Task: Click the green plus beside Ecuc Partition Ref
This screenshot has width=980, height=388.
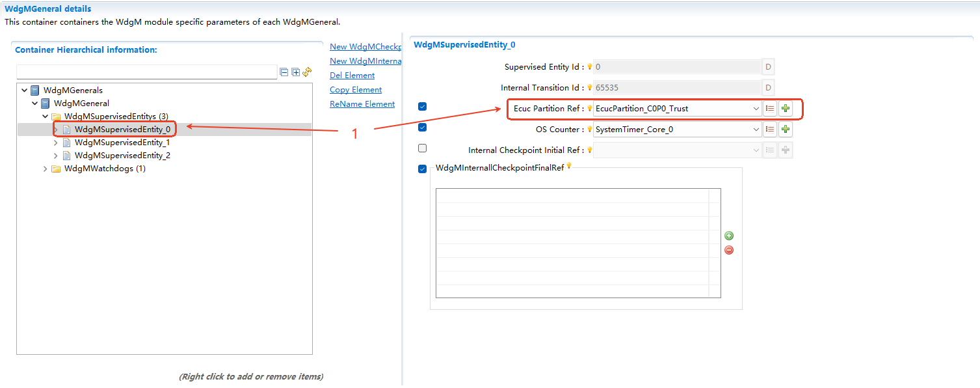Action: 785,108
